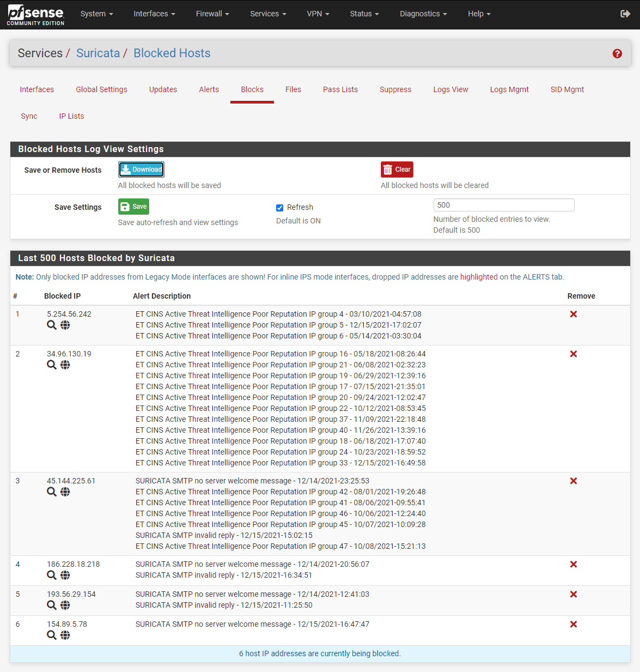
Task: Open the Firewall dropdown menu
Action: tap(212, 14)
